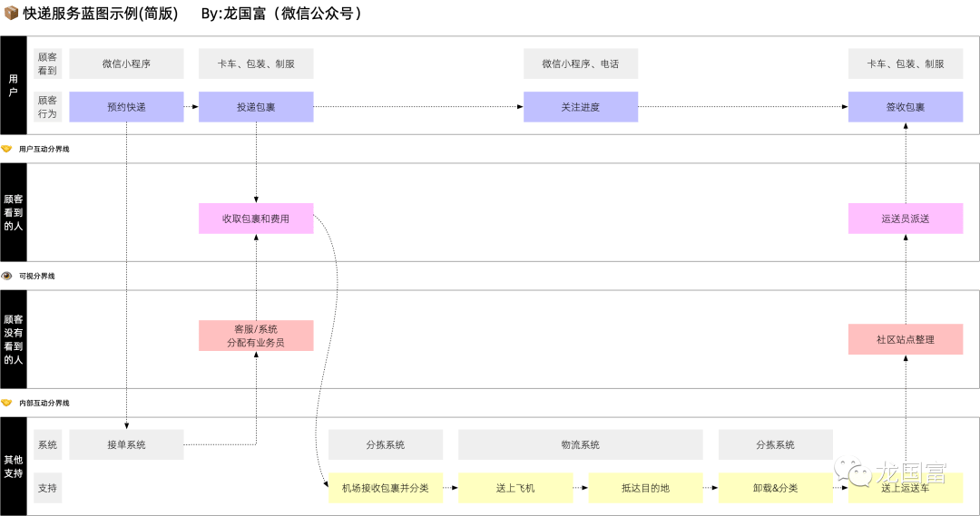Select the 抵达目的地 box

click(645, 488)
